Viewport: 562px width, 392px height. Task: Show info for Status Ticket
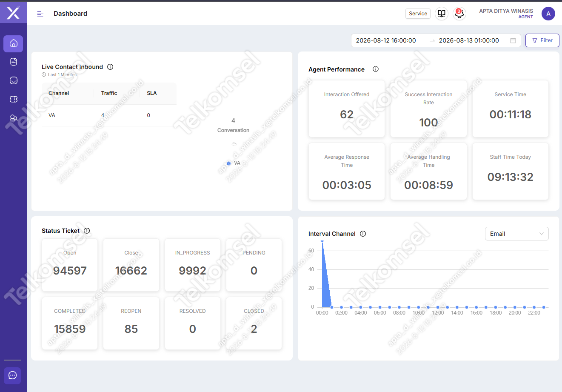tap(87, 231)
